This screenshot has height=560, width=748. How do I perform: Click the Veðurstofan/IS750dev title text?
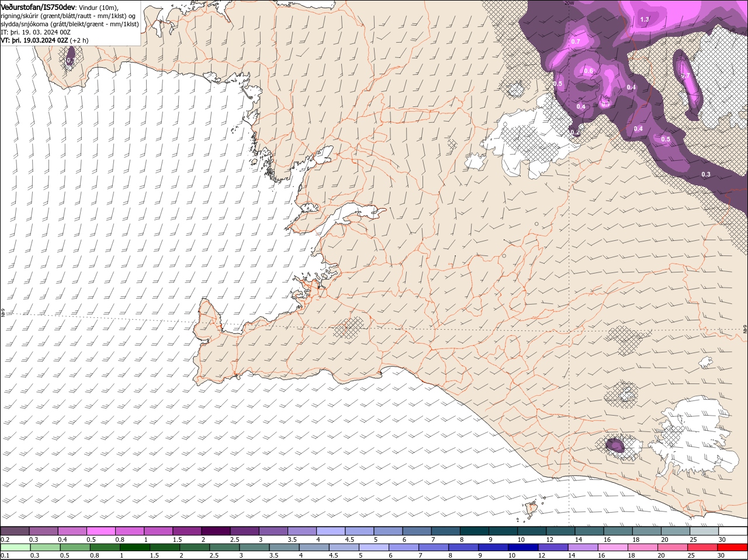pos(39,7)
